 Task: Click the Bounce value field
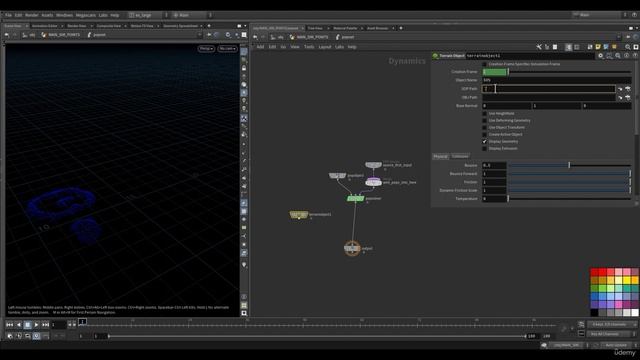494,165
